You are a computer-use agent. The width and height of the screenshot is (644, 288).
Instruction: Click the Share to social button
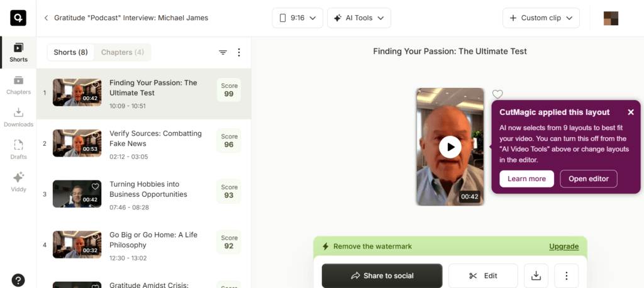coord(382,275)
